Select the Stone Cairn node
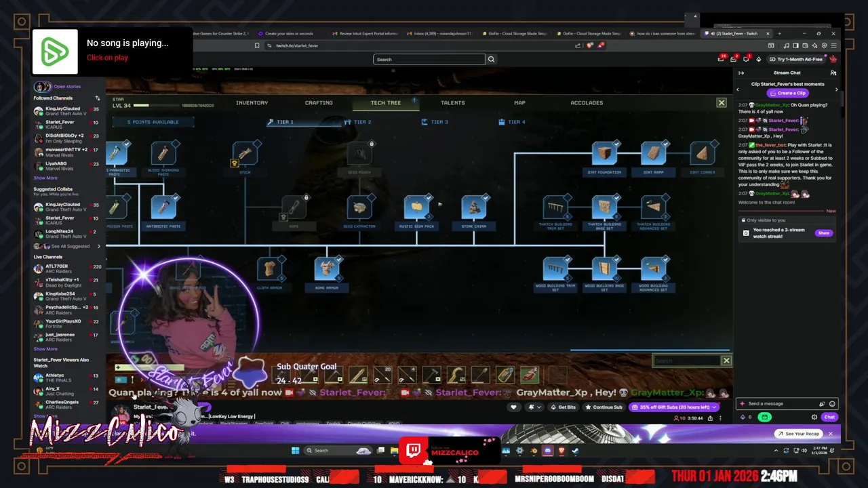The image size is (868, 488). (x=473, y=208)
